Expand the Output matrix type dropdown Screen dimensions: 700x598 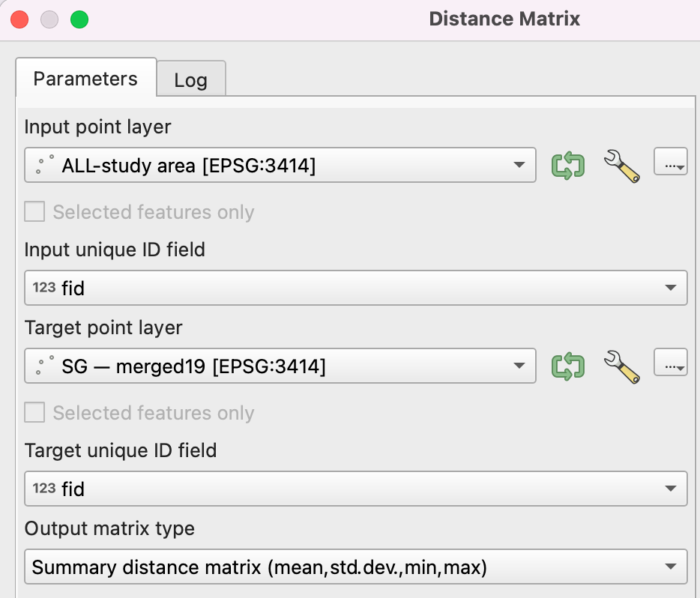670,568
